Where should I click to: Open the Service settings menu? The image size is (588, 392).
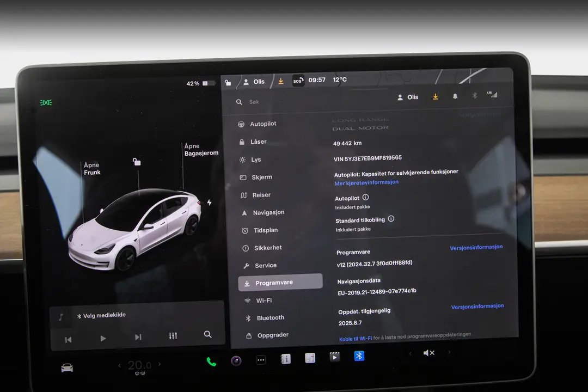[x=260, y=266]
